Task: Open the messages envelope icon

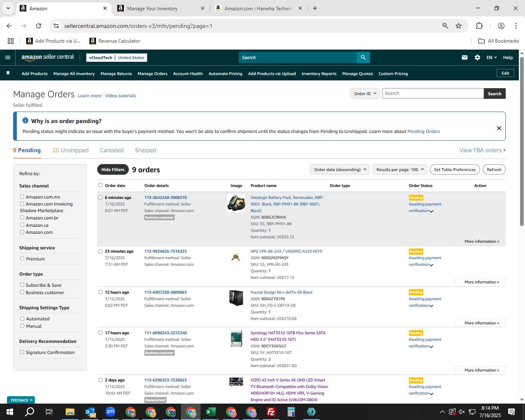Action: click(x=465, y=57)
